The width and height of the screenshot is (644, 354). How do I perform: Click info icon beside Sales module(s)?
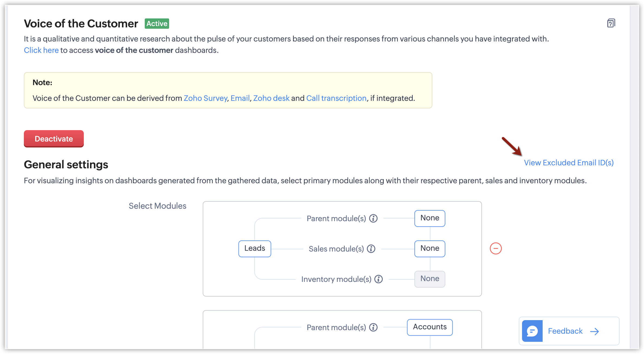point(371,249)
